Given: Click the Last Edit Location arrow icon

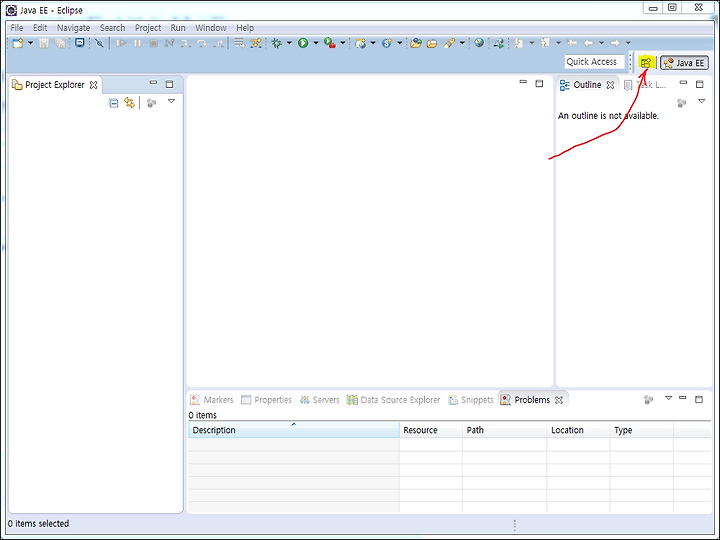Looking at the screenshot, I should coord(572,43).
